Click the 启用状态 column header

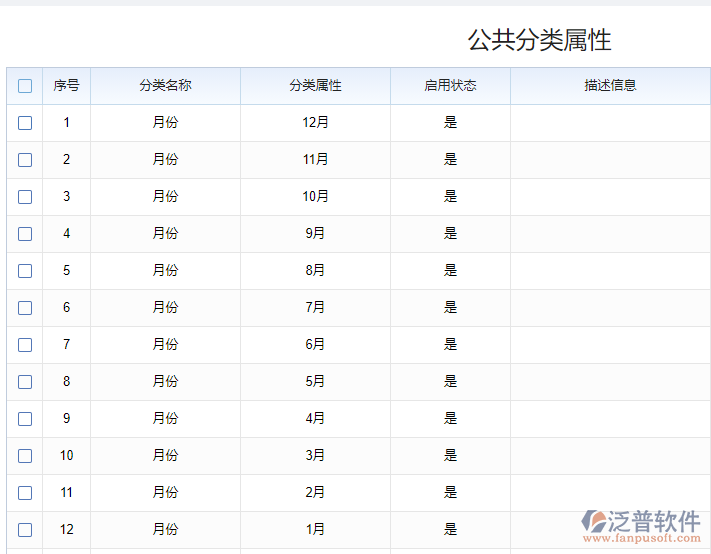[450, 86]
